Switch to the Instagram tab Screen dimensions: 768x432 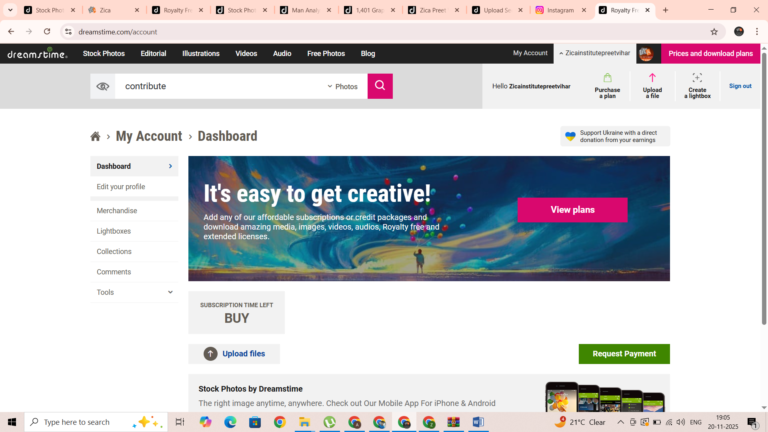(561, 10)
